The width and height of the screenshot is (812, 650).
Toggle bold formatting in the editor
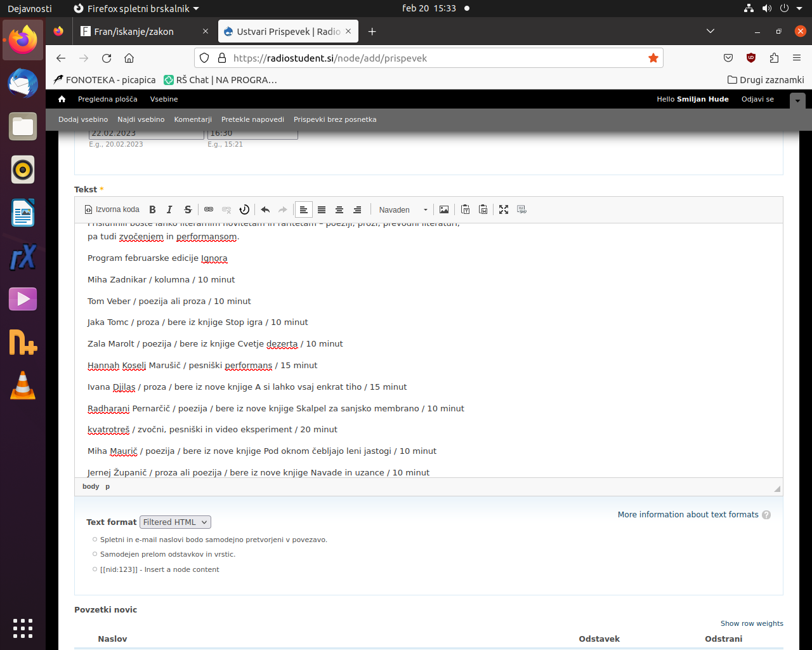tap(152, 209)
